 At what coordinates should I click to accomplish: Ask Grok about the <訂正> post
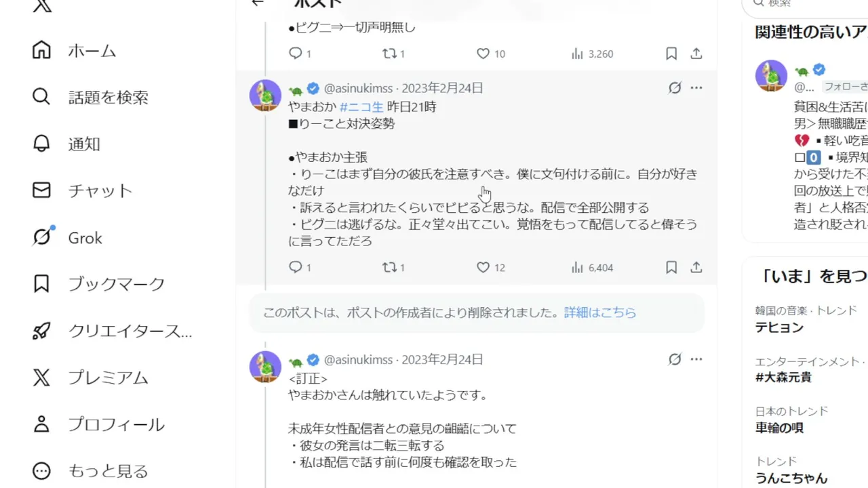click(675, 359)
